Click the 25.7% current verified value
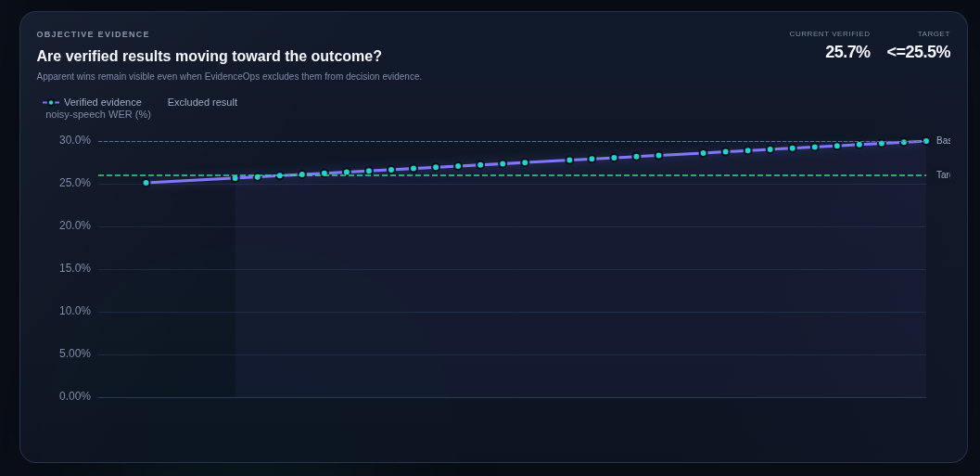Viewport: 980px width, 476px height. click(x=847, y=52)
